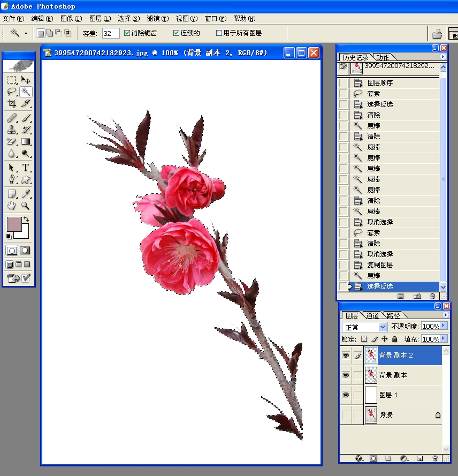Select the Crop tool in the toolbox
Viewport: 458px width, 476px height.
12,103
